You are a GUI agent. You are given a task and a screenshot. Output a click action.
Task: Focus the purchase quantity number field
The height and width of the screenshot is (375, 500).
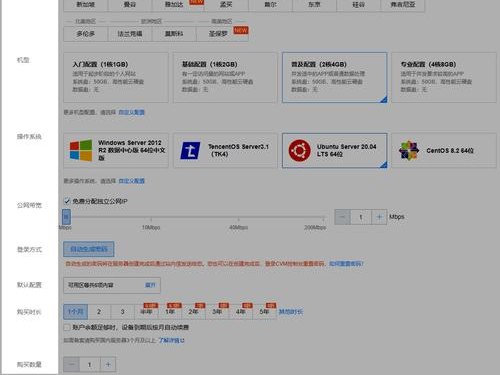(x=90, y=364)
